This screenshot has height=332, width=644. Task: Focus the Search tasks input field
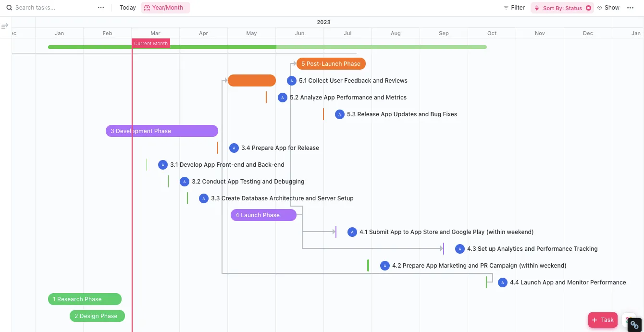[x=53, y=8]
